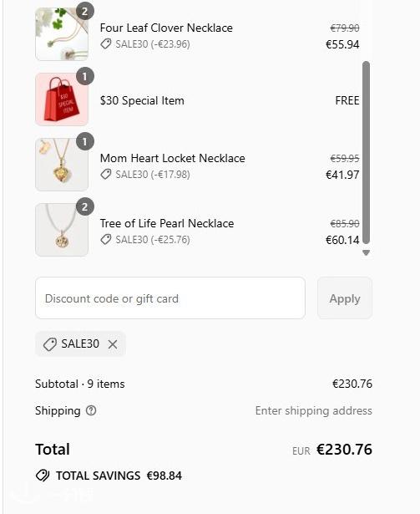The width and height of the screenshot is (420, 514).
Task: Click the discount tag icon under Mom Heart Locket
Action: 106,175
